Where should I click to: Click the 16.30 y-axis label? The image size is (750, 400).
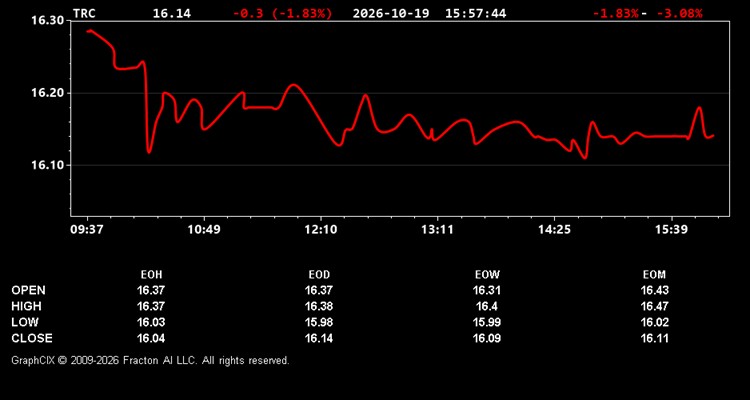[47, 21]
